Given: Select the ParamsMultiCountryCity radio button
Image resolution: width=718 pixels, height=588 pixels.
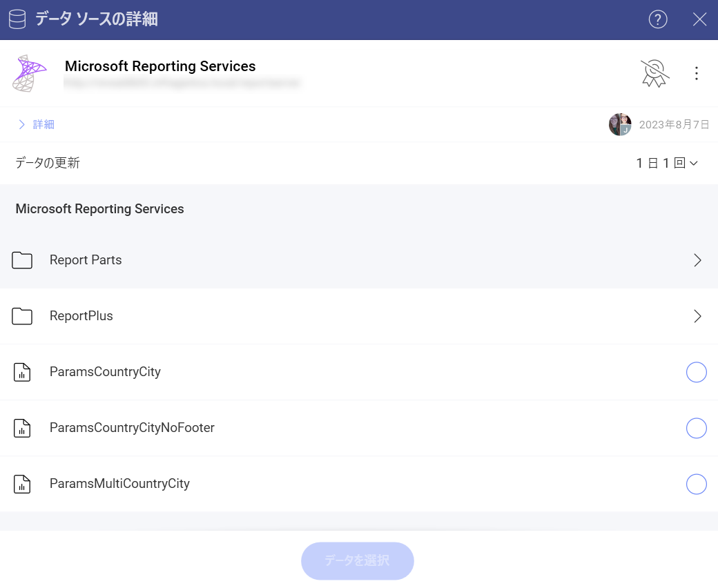Looking at the screenshot, I should (x=696, y=484).
